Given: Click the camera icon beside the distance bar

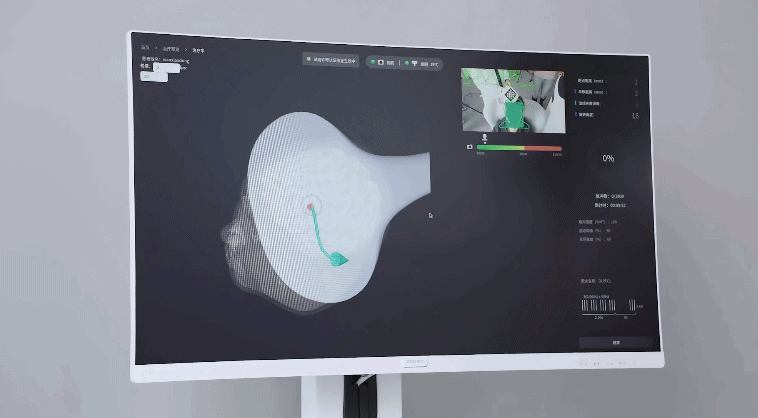Looking at the screenshot, I should (469, 146).
